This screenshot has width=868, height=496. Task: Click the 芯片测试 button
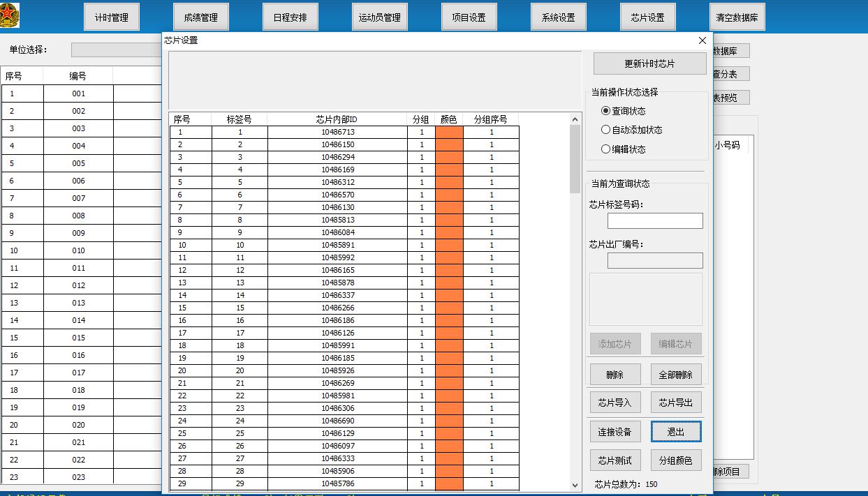pos(615,460)
